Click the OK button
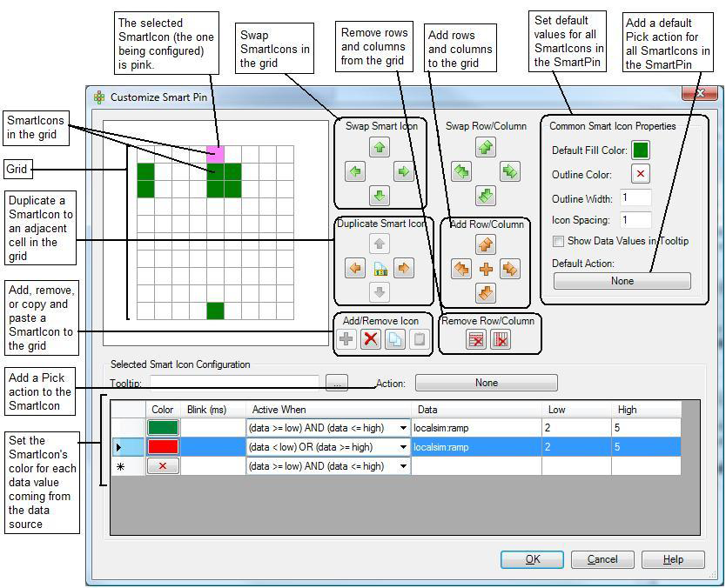Screen dimensions: 726x588 tap(532, 559)
